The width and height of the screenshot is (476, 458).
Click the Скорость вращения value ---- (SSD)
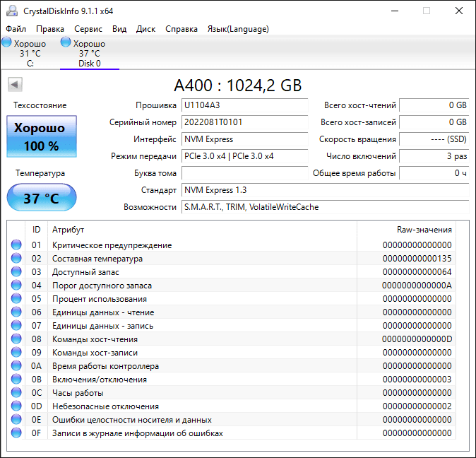click(434, 139)
